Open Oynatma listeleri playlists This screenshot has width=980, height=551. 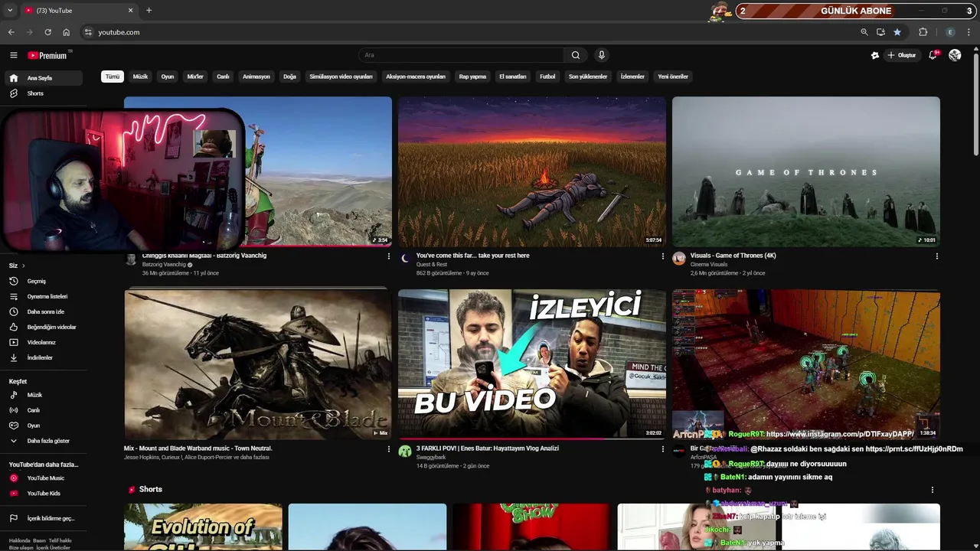(x=43, y=296)
